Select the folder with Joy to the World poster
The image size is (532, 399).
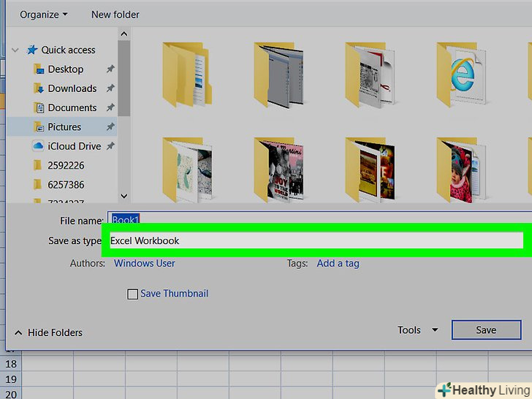coord(279,170)
